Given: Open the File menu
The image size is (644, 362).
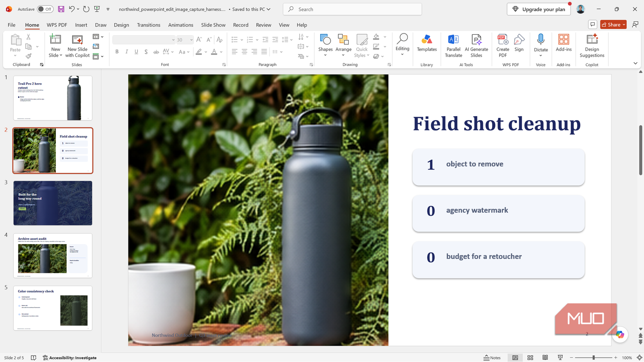Looking at the screenshot, I should (12, 25).
